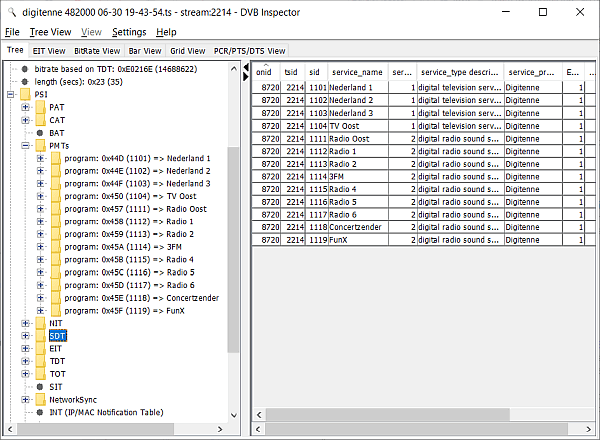This screenshot has width=600, height=440.
Task: Open the Help menu
Action: pyautogui.click(x=166, y=32)
